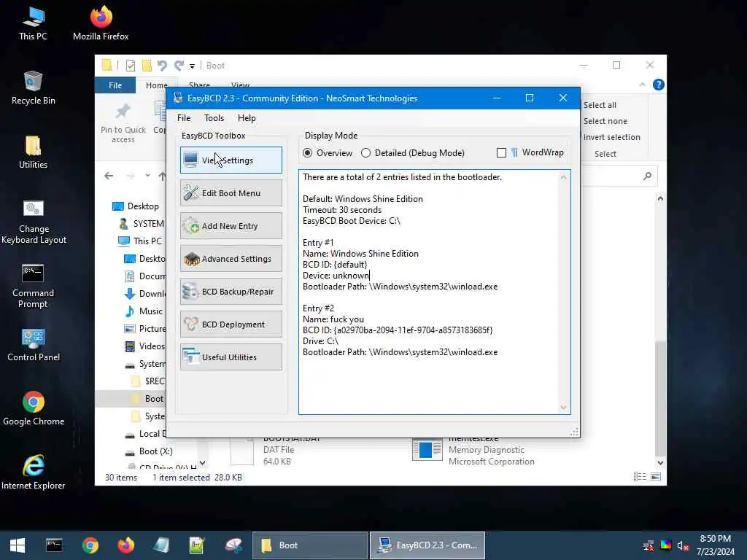Viewport: 747px width, 560px height.
Task: Select SYSTEM user in navigation tree
Action: point(141,224)
